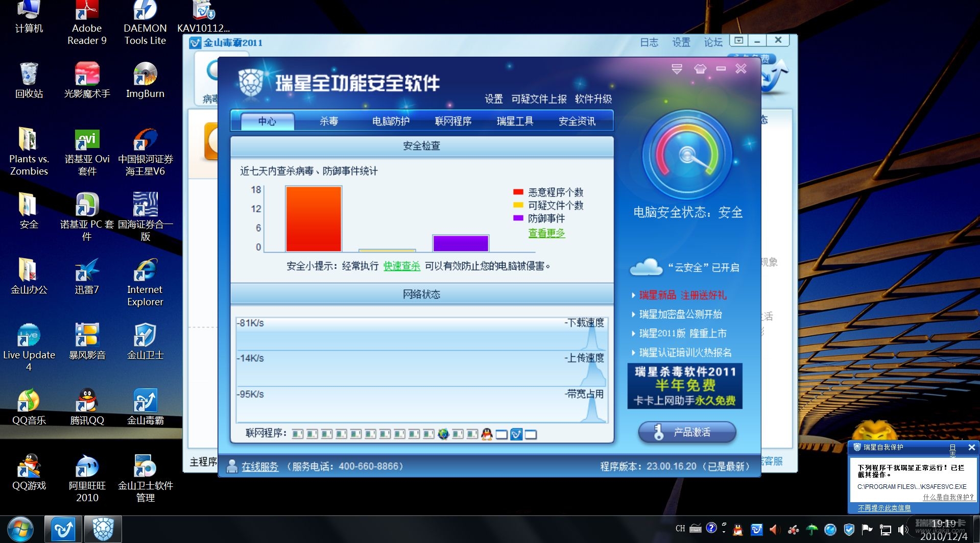Click the QQ penguin icon in 联网程序 row
Viewport: 980px width, 543px height.
click(487, 434)
